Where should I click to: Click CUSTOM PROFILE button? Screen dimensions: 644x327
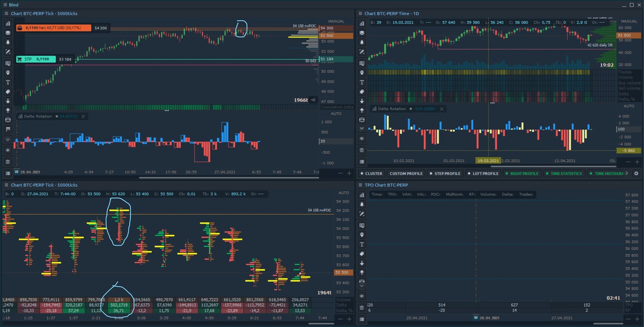pos(405,174)
